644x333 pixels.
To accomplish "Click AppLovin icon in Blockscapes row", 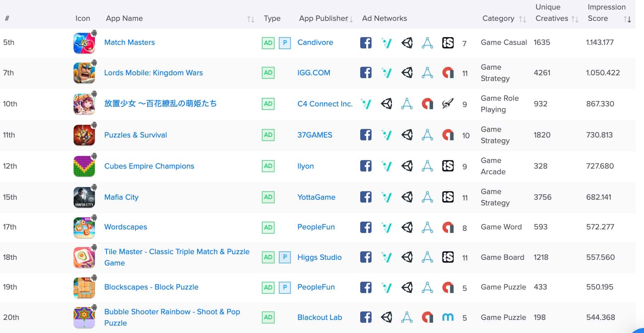I will tap(427, 287).
